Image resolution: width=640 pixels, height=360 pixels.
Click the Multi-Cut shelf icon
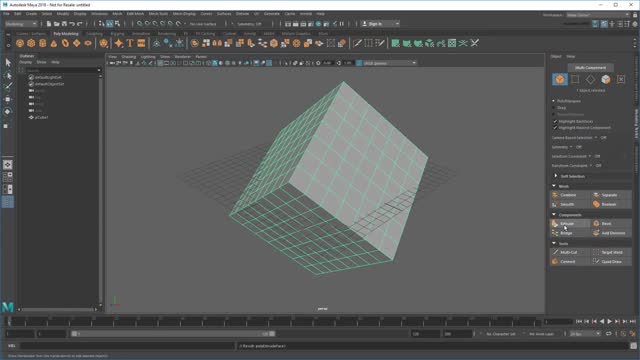coord(357,43)
